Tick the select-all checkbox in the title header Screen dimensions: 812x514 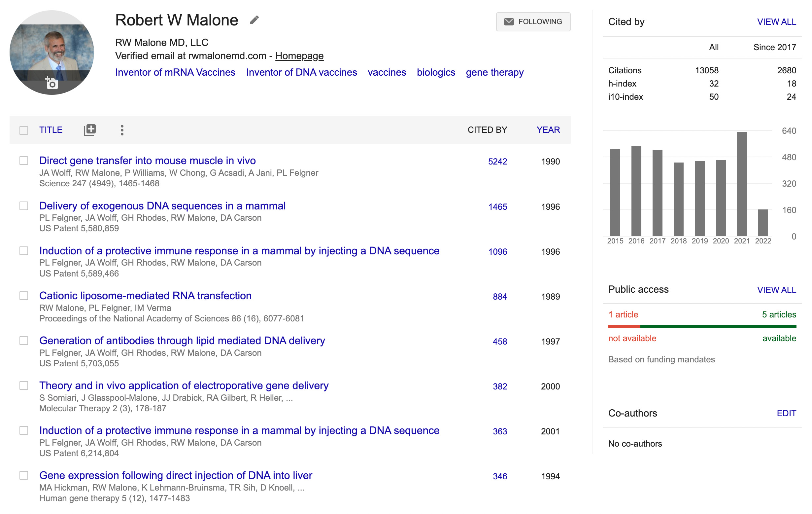pyautogui.click(x=24, y=130)
